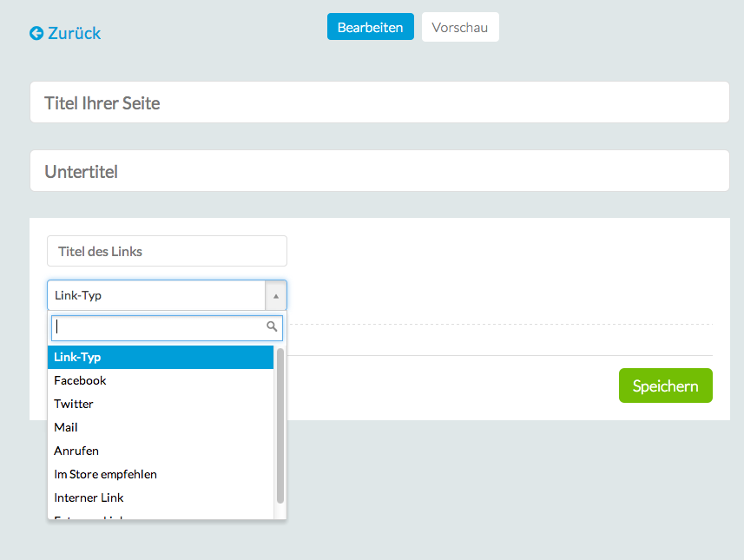744x560 pixels.
Task: Collapse the Link-Typ dropdown using its arrow
Action: 275,295
